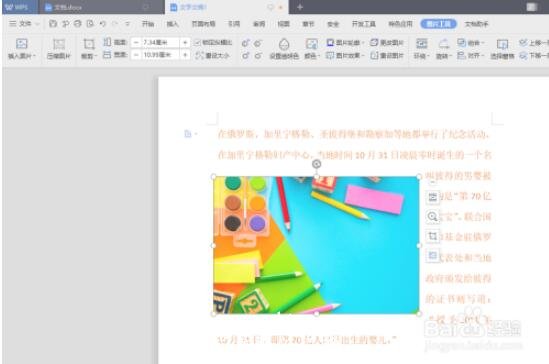The image size is (549, 364).
Task: Click the width field showing 10.93厘米
Action: point(160,55)
